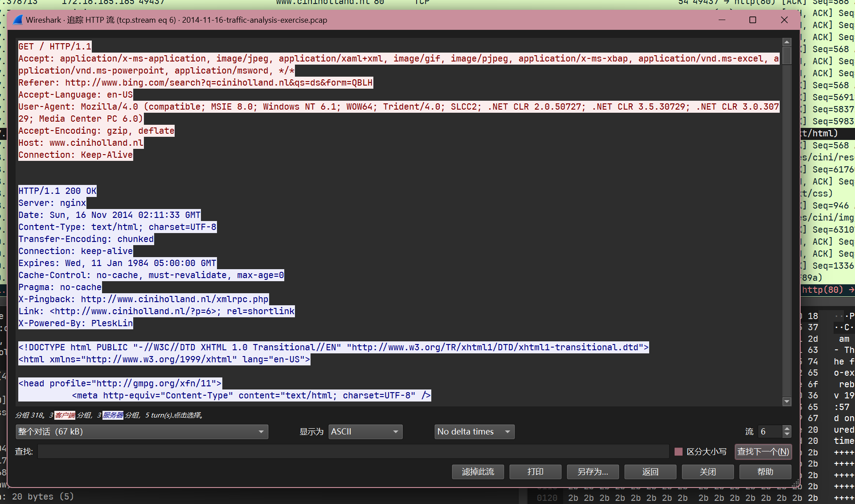Screen dimensions: 855x504
Task: Increment the stream number stepper up arrow
Action: 787,429
